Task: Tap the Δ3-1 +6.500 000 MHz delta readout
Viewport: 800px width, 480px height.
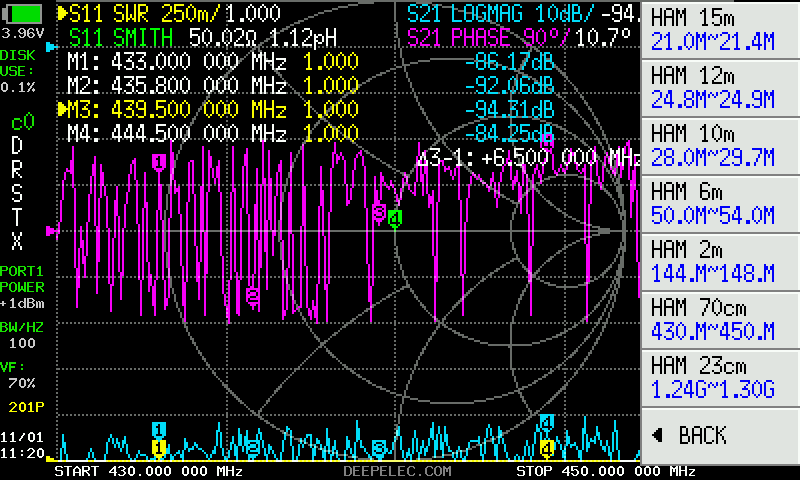Action: tap(529, 158)
